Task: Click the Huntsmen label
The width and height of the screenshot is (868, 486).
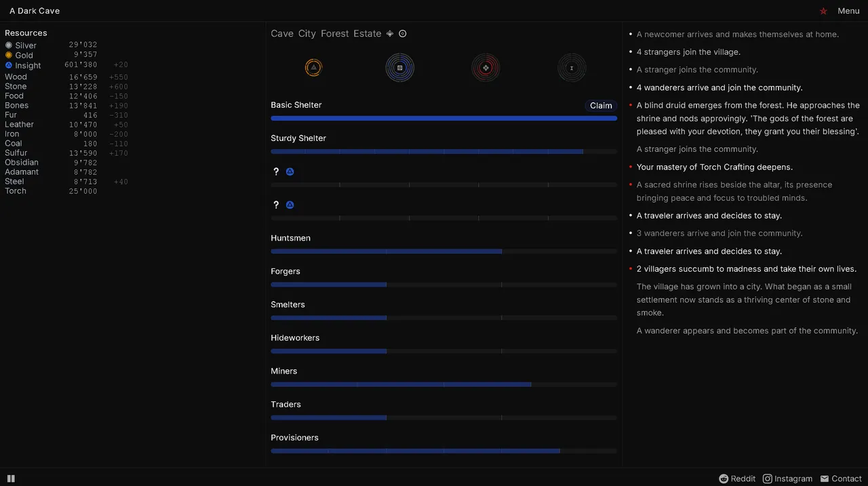Action: tap(290, 238)
